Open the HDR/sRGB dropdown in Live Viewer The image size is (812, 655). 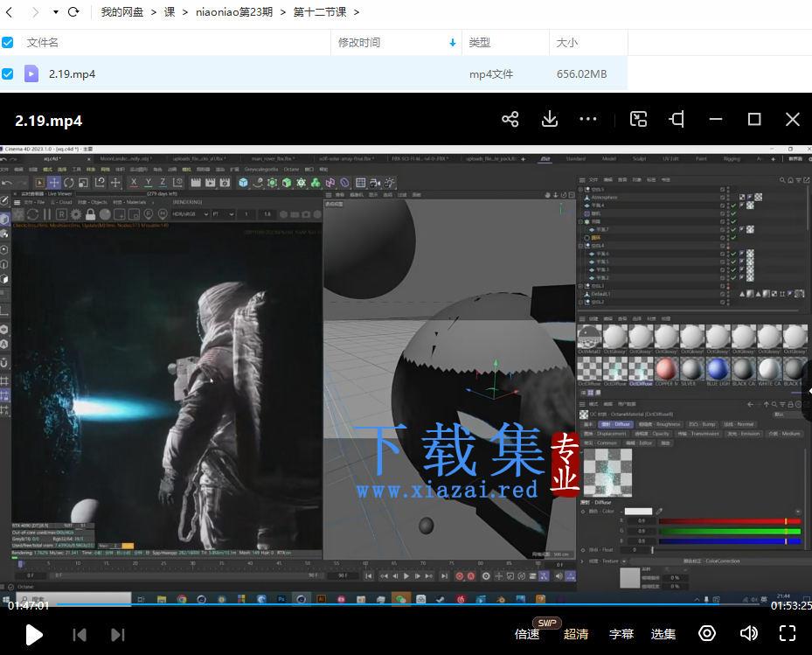190,214
